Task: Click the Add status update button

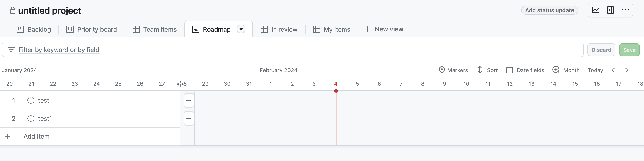Action: (x=549, y=10)
